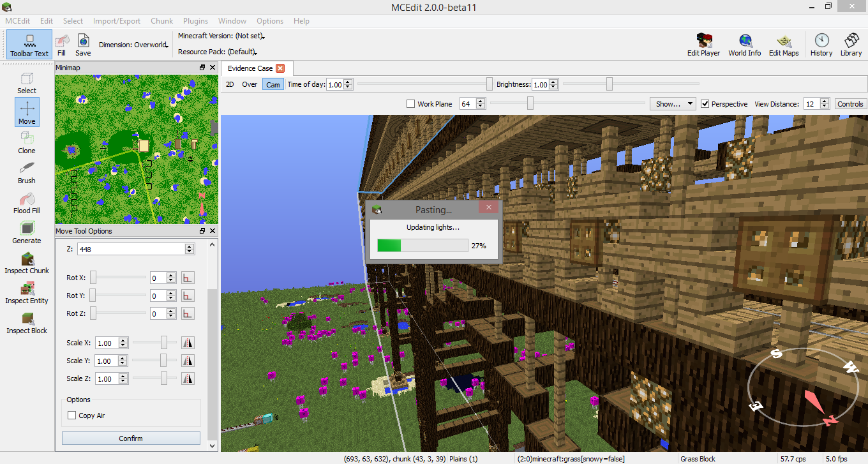Image resolution: width=868 pixels, height=464 pixels.
Task: Save the world with Save icon
Action: 83,45
